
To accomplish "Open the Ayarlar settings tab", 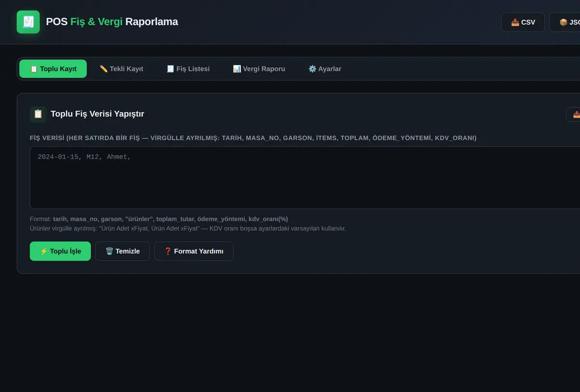I will click(x=325, y=69).
